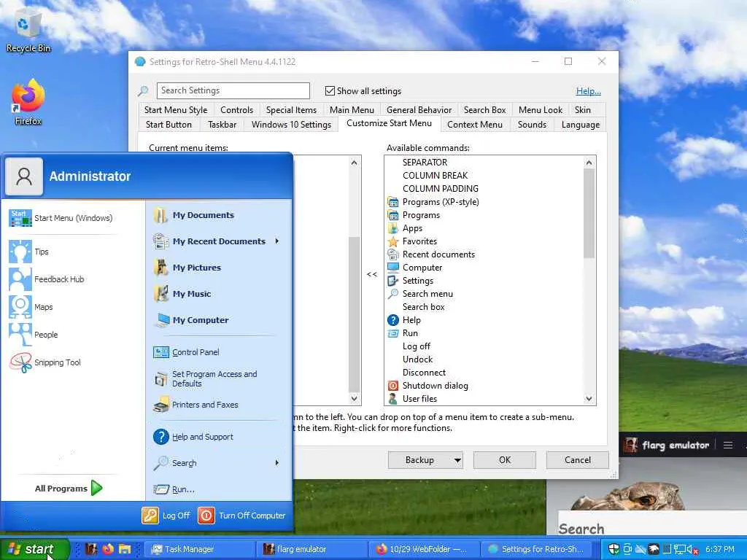The width and height of the screenshot is (747, 560).
Task: Click the OK button
Action: pos(505,460)
